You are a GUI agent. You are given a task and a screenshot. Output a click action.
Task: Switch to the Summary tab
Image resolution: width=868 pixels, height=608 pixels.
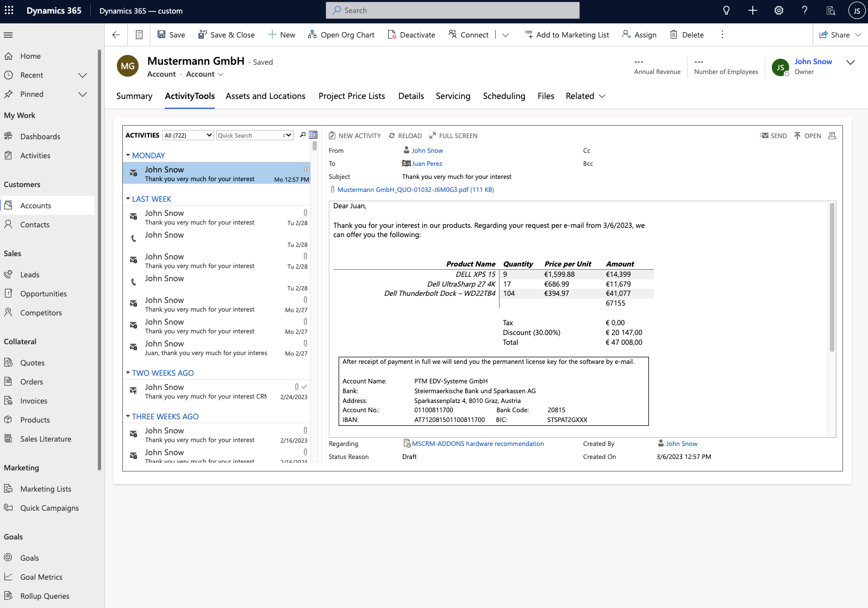pyautogui.click(x=134, y=96)
